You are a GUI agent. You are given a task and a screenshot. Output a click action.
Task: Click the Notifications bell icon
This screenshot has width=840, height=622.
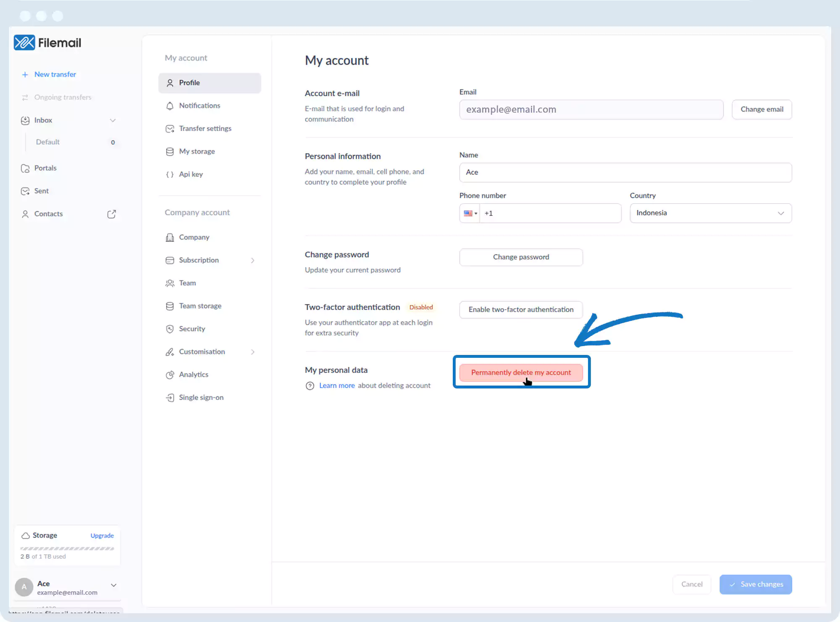[170, 106]
